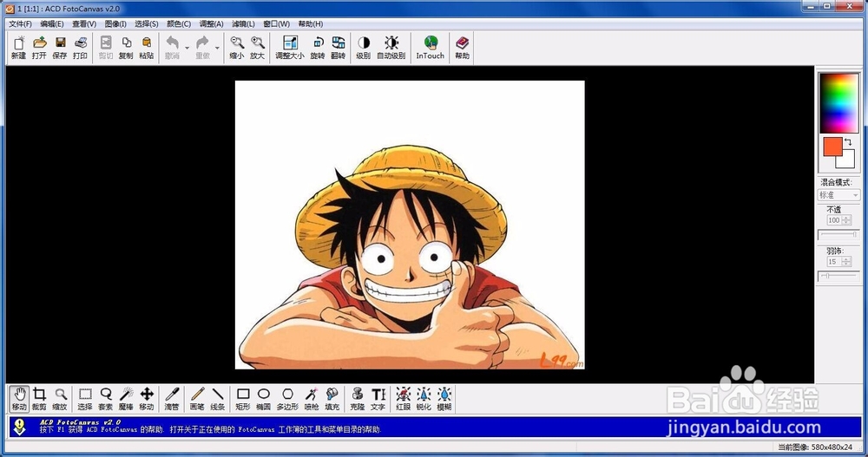Open the 窗口(W) menu
Screen dimensions: 868x457
[276, 23]
